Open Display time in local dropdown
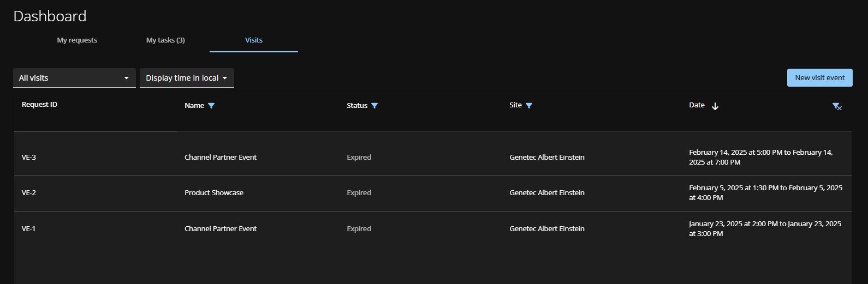 (187, 78)
